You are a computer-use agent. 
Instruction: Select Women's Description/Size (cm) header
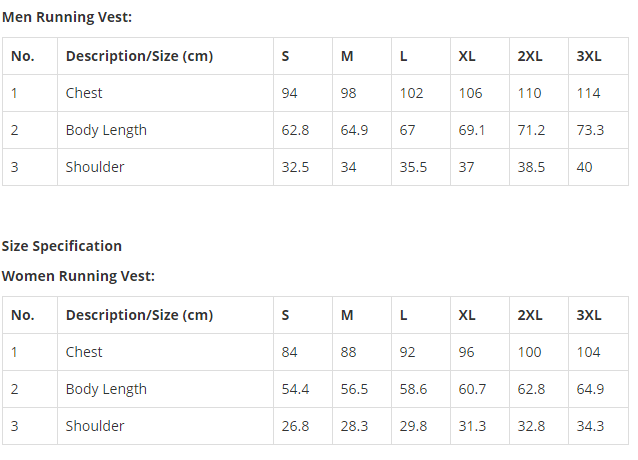click(140, 315)
